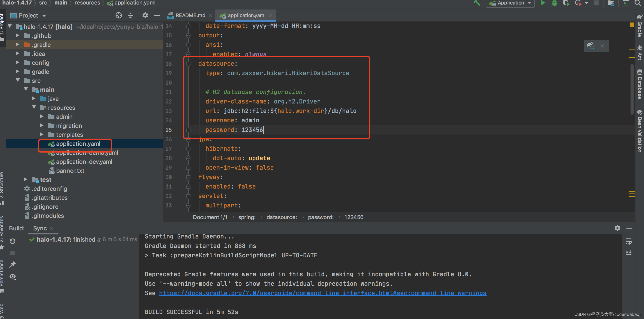Click the yellow warning marker in editor stripe
This screenshot has width=644, height=319.
click(x=631, y=25)
